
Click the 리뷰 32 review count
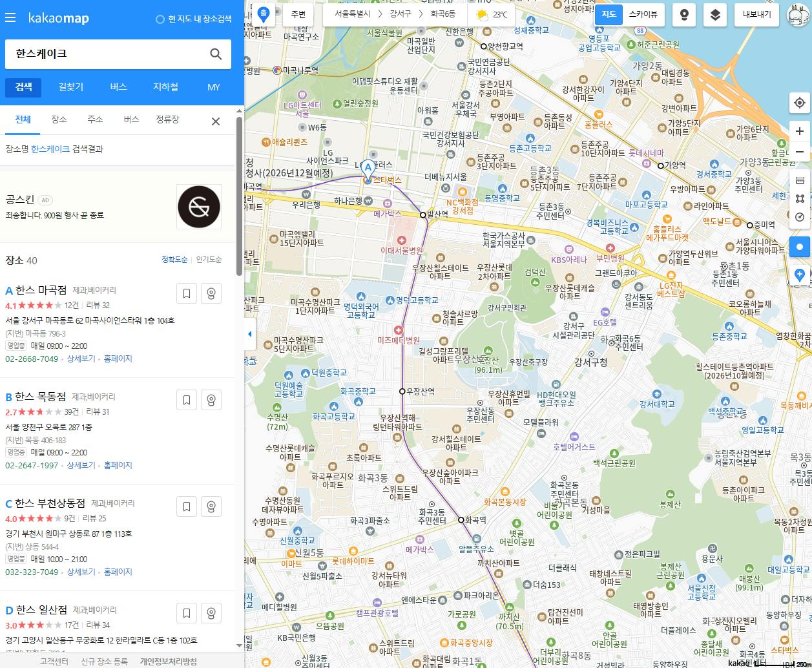tap(98, 305)
